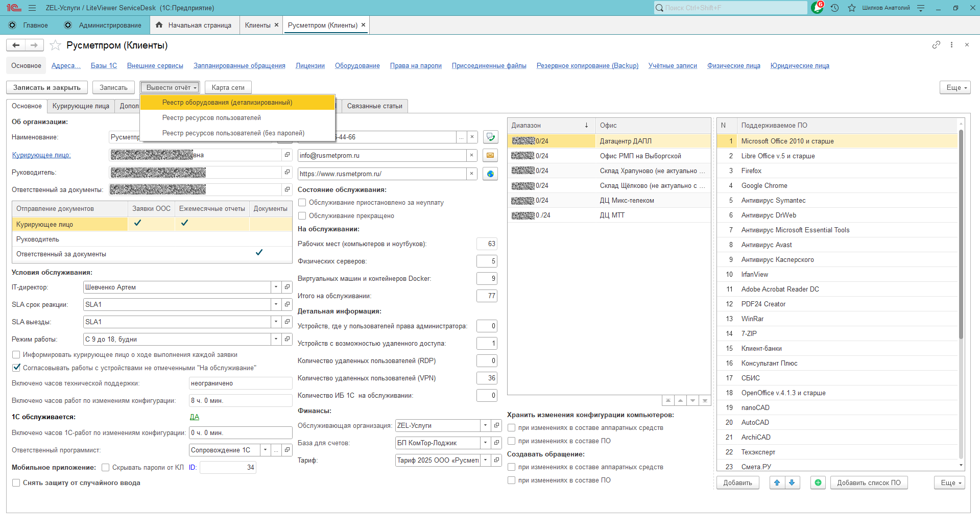
Task: Open the 'Вывести отчёт' dropdown button
Action: tap(170, 87)
